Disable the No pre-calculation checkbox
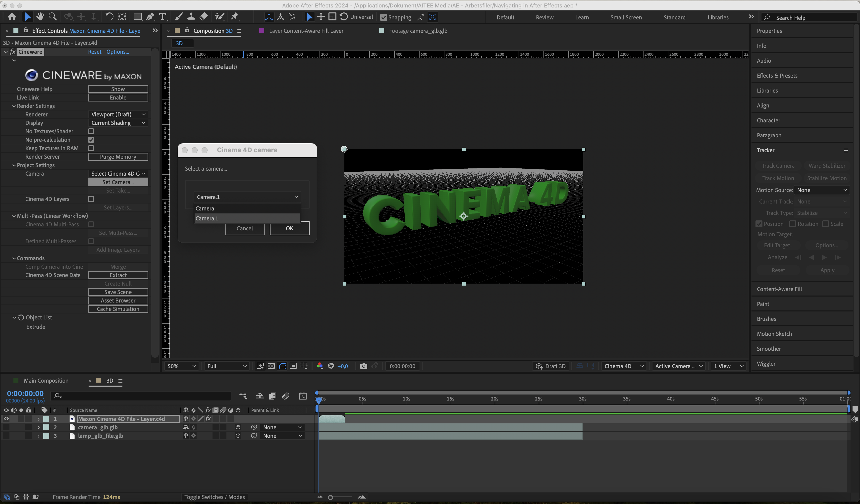 [91, 140]
